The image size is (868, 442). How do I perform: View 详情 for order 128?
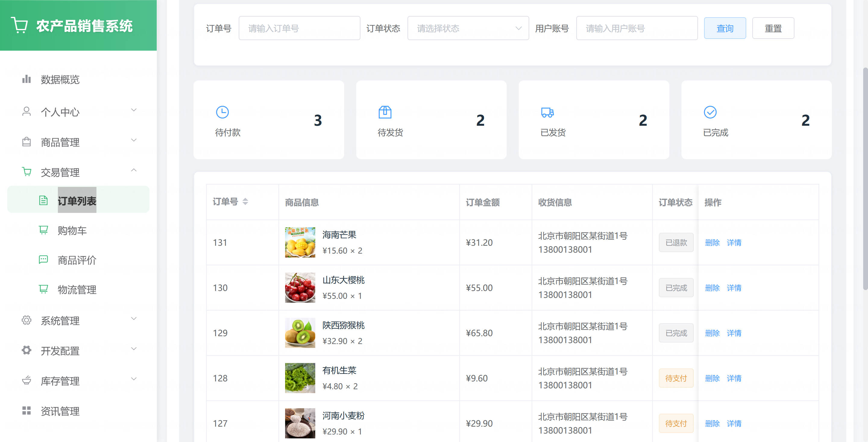point(734,378)
